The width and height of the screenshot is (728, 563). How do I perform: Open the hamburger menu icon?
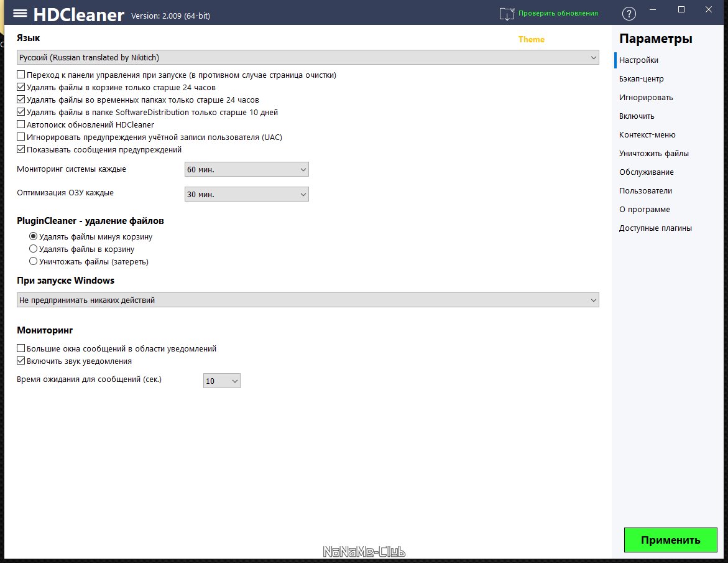point(19,13)
